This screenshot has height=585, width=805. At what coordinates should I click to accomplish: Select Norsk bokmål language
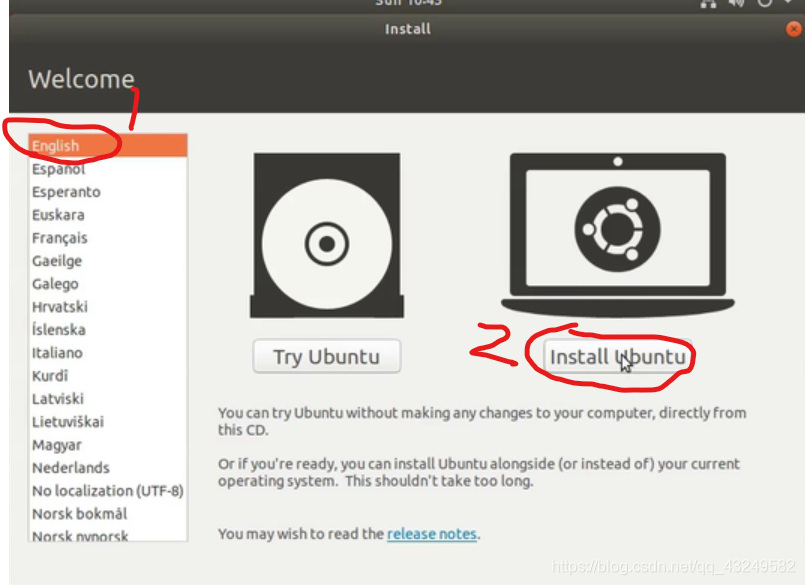(x=108, y=514)
